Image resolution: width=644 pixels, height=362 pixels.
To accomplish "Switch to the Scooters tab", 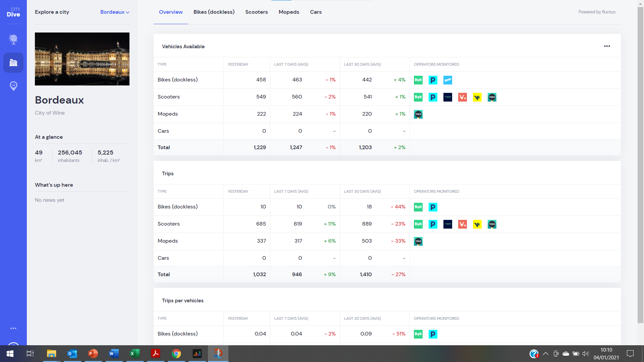I will 256,12.
